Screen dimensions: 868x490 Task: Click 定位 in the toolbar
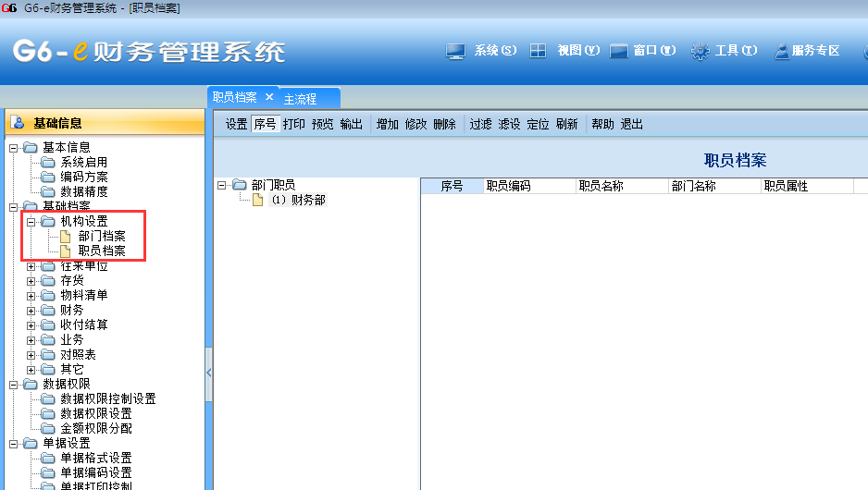(x=538, y=124)
